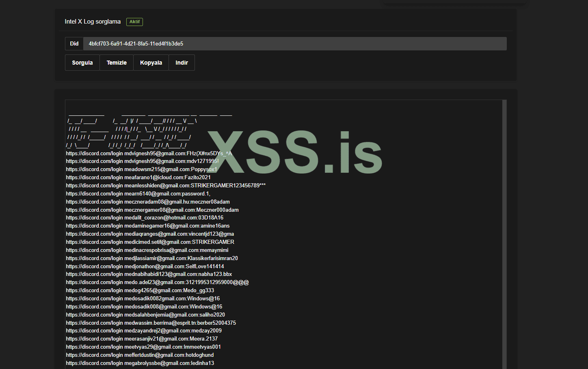The image size is (588, 369).
Task: Click the "Did" field label
Action: tap(74, 44)
